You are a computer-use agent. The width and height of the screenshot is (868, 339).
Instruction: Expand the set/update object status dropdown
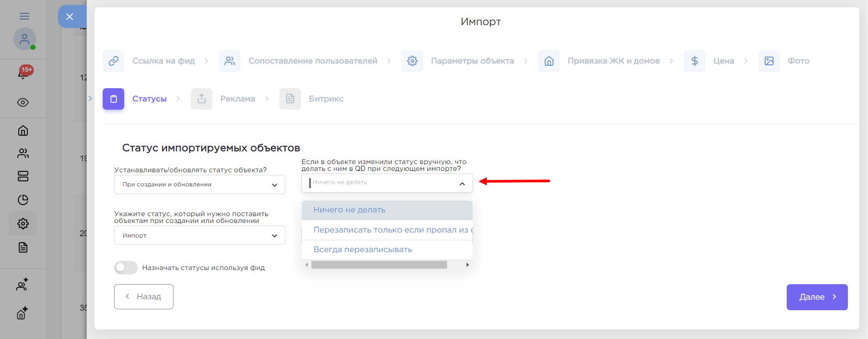[x=200, y=185]
